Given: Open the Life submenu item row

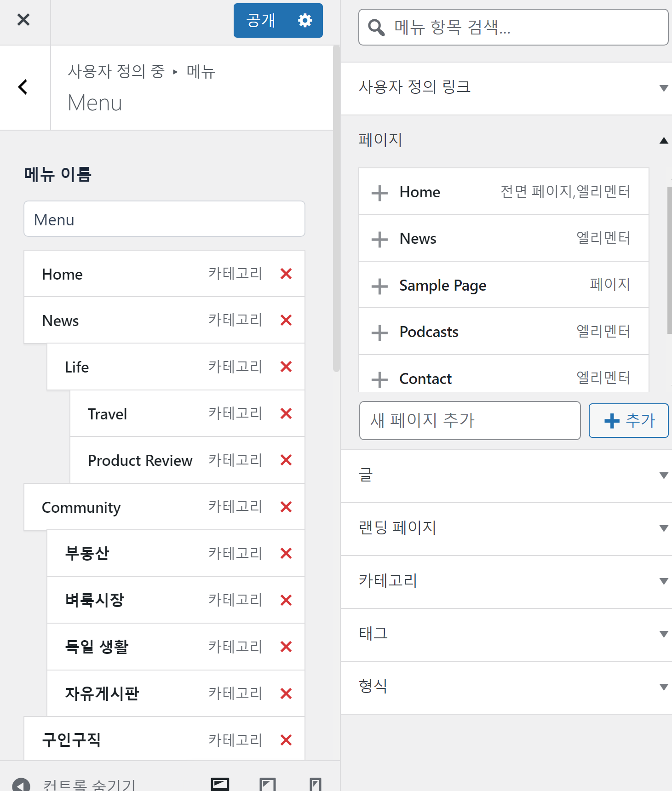Looking at the screenshot, I should point(176,367).
